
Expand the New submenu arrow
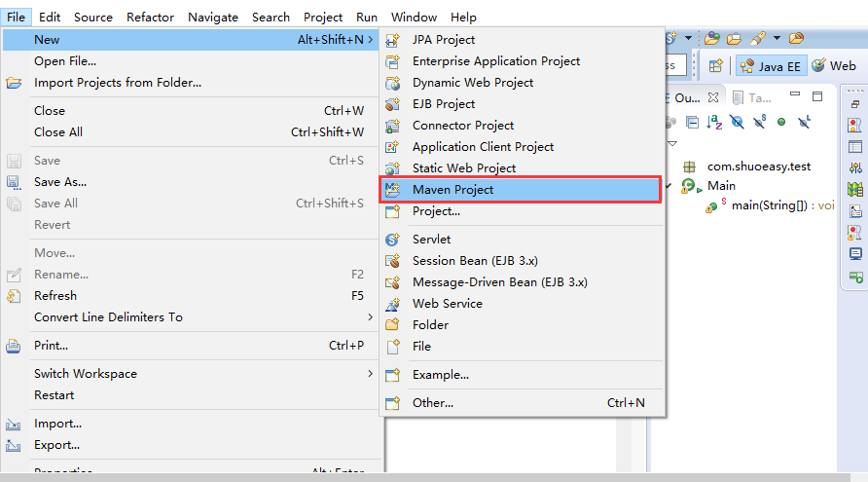371,39
